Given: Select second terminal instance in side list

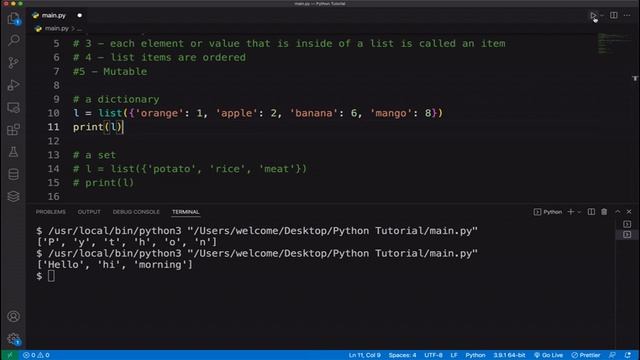Looking at the screenshot, I should 627,235.
